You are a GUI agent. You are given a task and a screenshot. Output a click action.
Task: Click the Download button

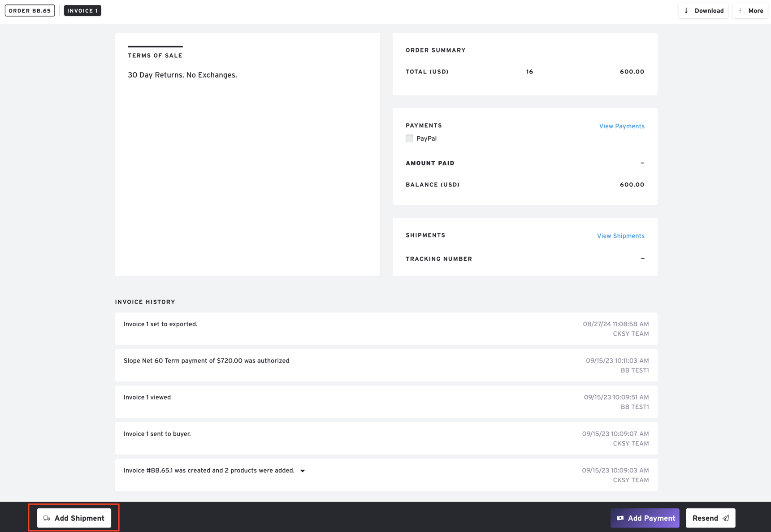(703, 10)
